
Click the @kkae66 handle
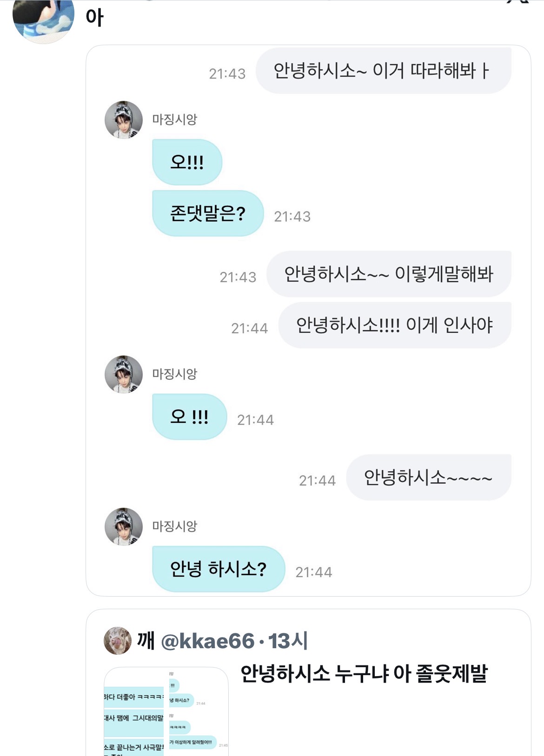pos(207,641)
